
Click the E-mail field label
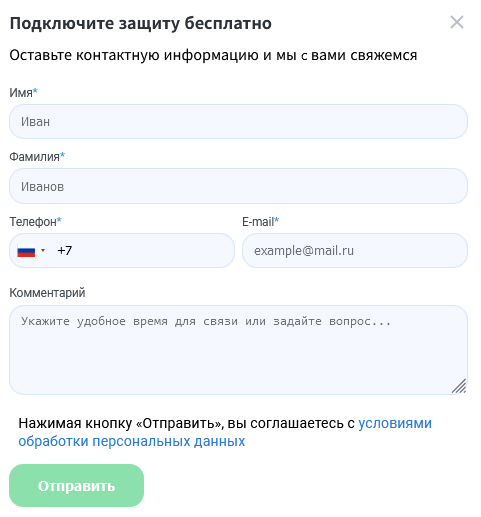pyautogui.click(x=260, y=221)
